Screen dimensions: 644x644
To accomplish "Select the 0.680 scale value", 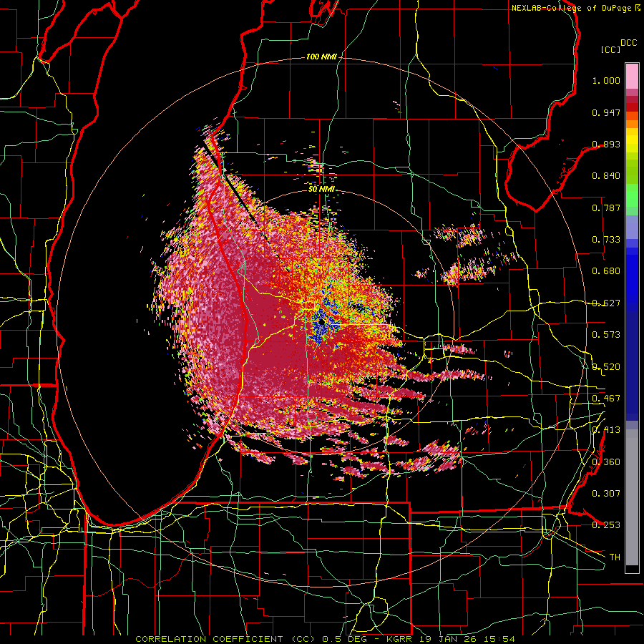I will pos(606,271).
